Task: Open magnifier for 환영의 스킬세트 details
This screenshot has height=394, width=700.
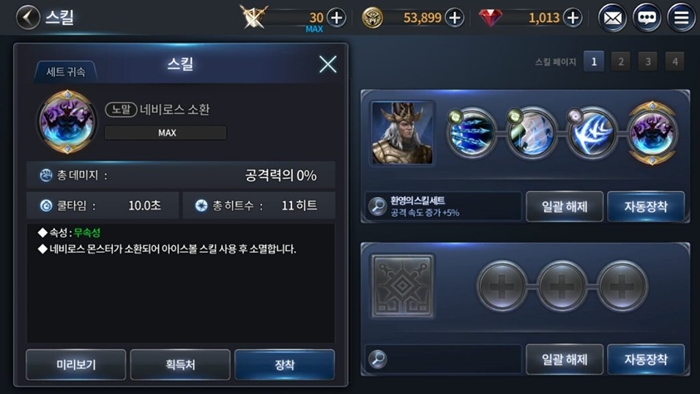Action: click(378, 206)
